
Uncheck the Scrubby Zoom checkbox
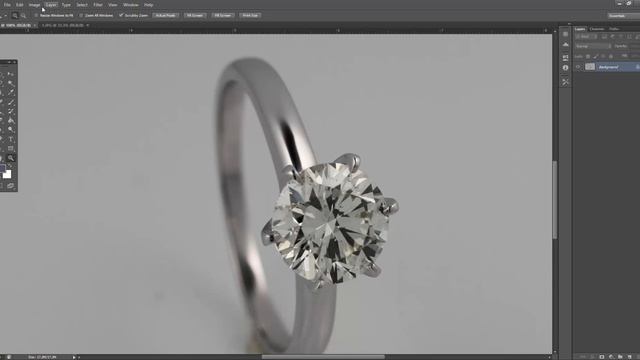[x=121, y=16]
